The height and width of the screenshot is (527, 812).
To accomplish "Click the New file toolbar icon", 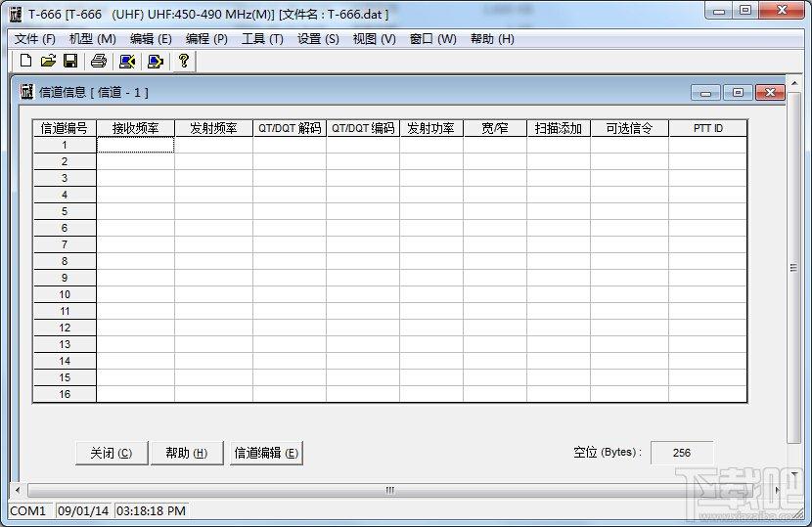I will point(25,61).
